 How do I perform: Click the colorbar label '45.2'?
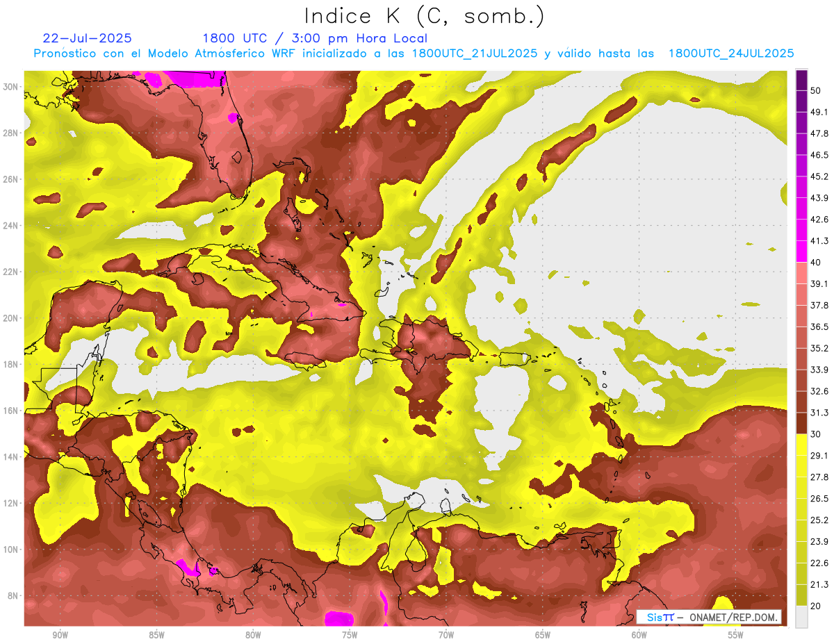point(819,176)
